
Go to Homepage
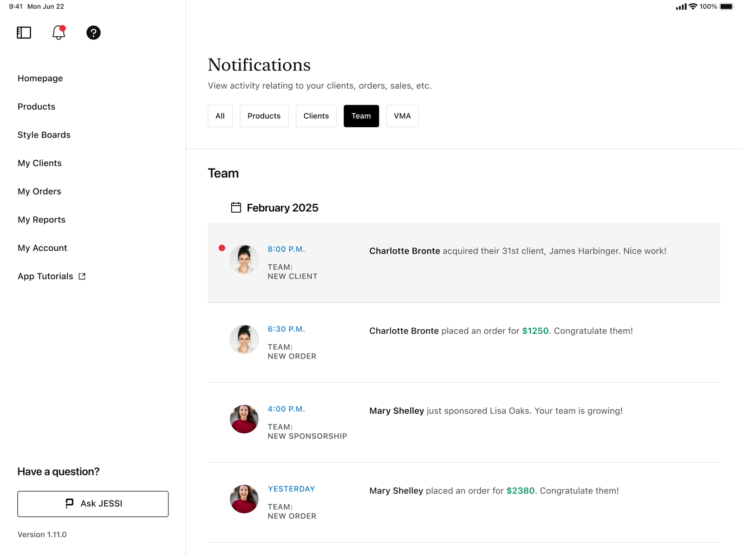(x=40, y=78)
